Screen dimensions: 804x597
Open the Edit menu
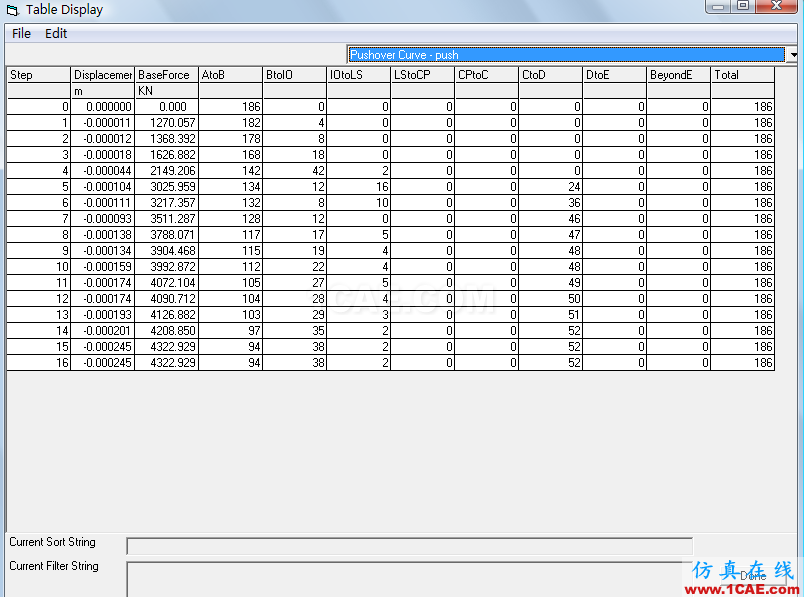pyautogui.click(x=56, y=33)
